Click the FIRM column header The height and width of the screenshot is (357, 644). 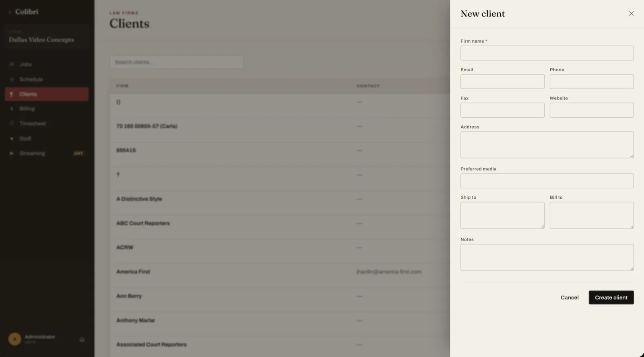coord(122,86)
